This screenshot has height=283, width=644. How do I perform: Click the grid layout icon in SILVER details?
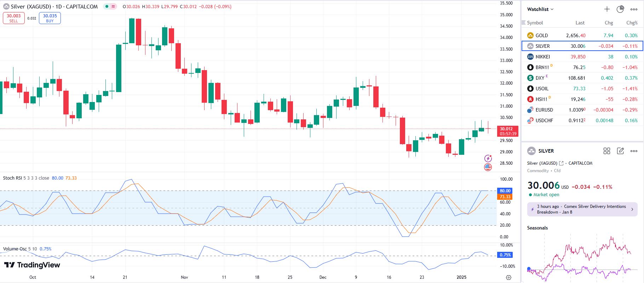[607, 151]
